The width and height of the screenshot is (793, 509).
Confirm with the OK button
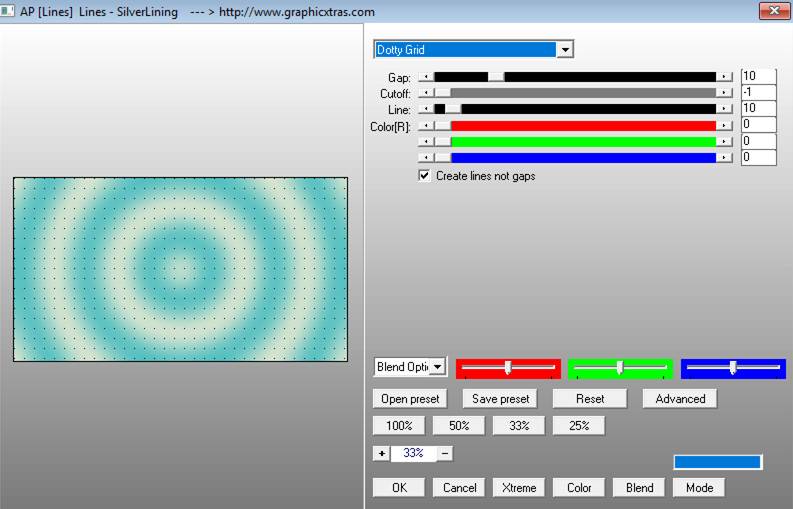(399, 488)
